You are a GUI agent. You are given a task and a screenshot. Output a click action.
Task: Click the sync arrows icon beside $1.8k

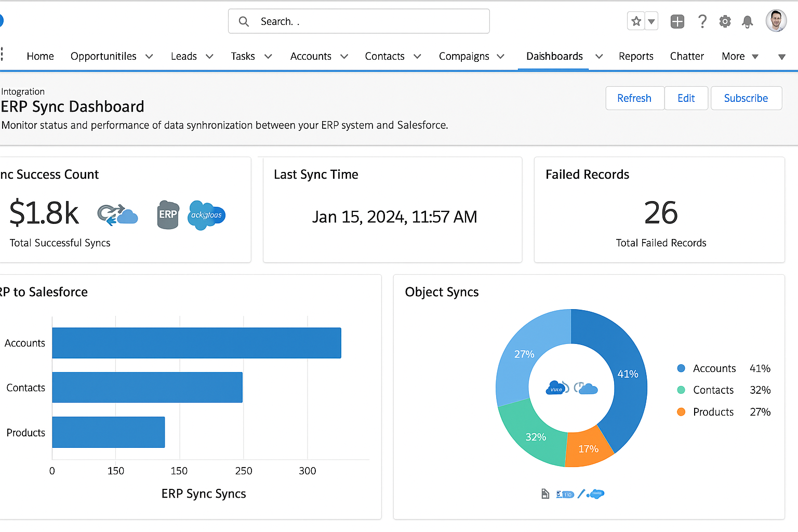point(117,214)
